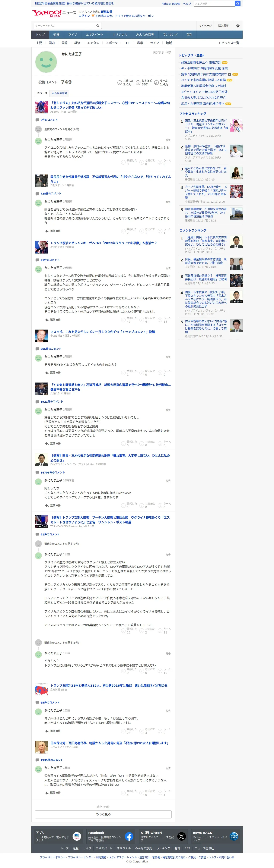This screenshot has width=274, height=868.
Task: Focus the キーワードを入力 search field
Action: point(64,26)
